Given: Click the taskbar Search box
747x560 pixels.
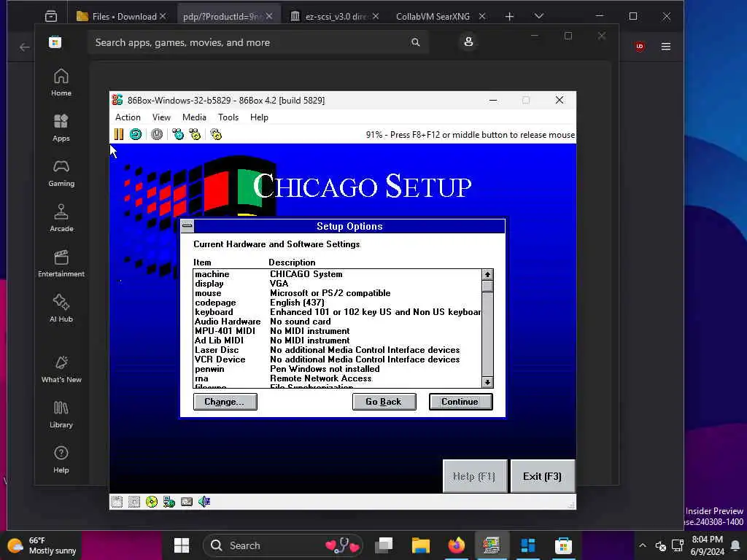Looking at the screenshot, I should 283,545.
